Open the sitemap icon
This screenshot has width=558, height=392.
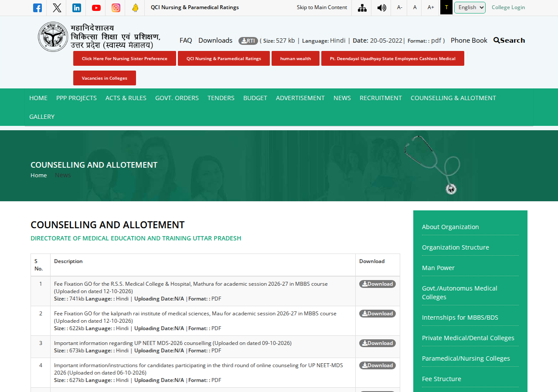pyautogui.click(x=362, y=7)
